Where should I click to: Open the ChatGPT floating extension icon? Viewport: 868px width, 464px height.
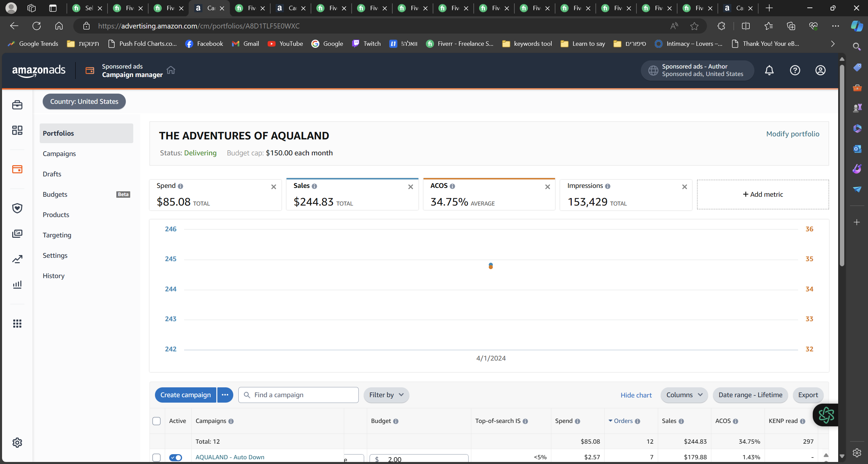826,415
